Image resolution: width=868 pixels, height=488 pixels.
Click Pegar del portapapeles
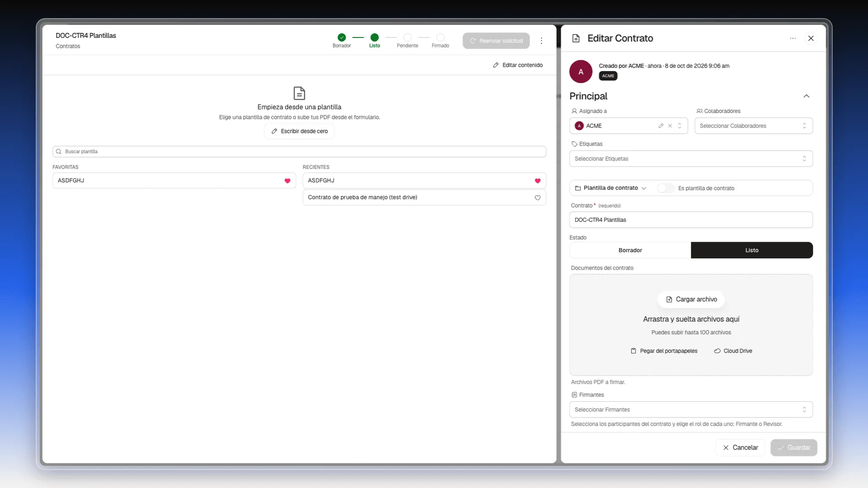point(664,351)
